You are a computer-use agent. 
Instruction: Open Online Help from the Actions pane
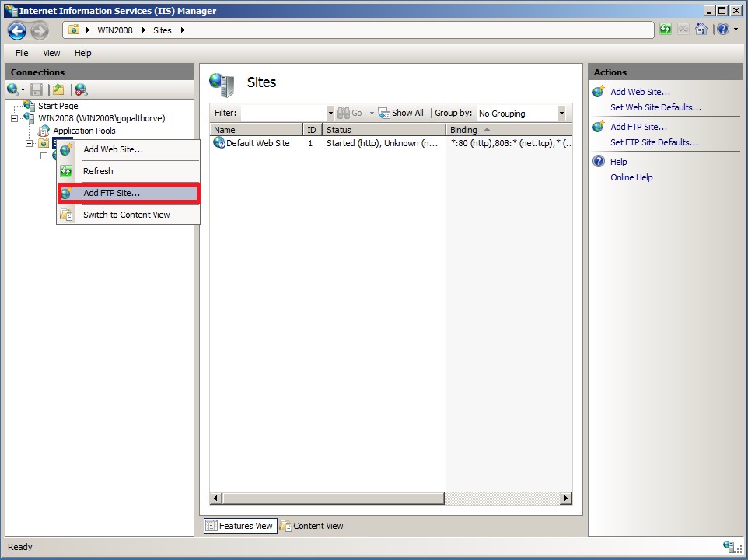click(632, 177)
